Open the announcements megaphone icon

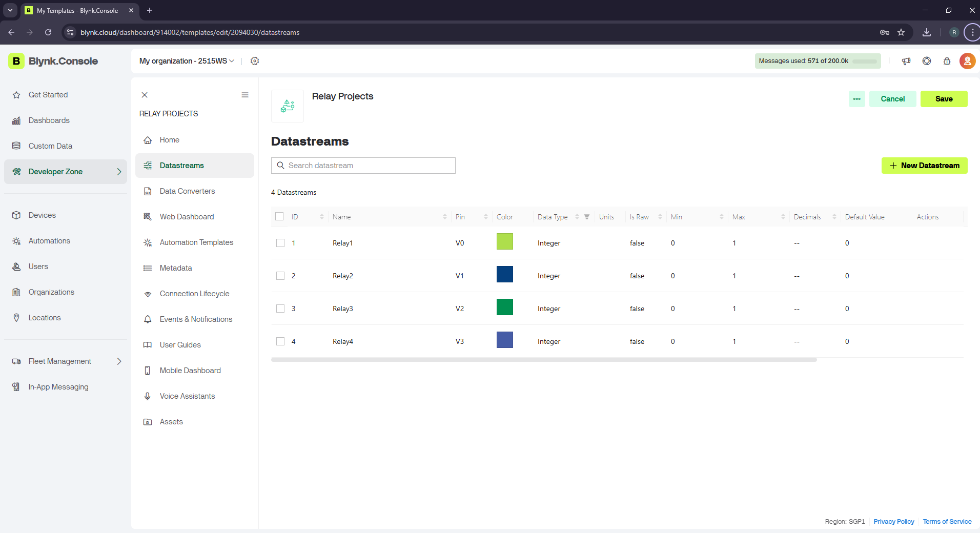coord(906,61)
